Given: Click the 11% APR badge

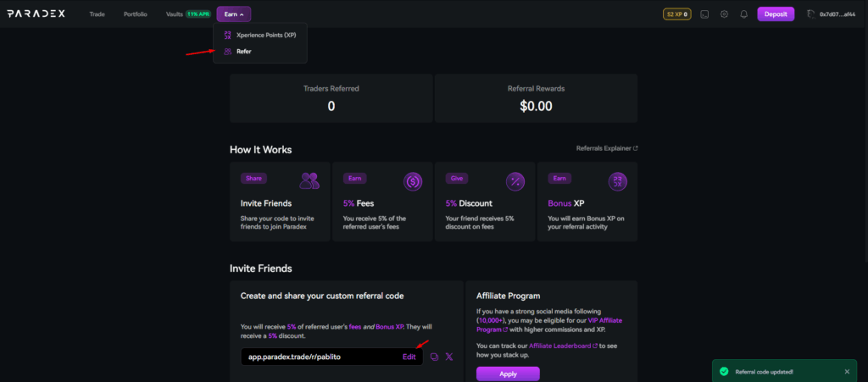Looking at the screenshot, I should (x=198, y=14).
